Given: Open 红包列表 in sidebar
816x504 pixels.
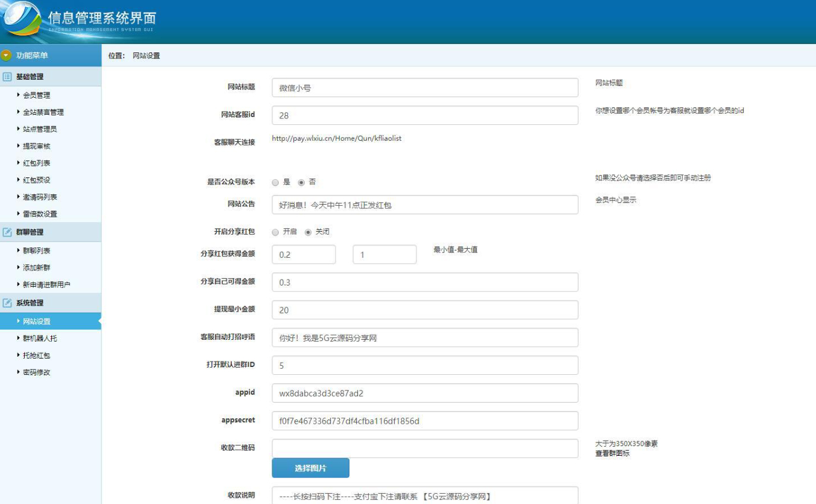Looking at the screenshot, I should (x=36, y=163).
